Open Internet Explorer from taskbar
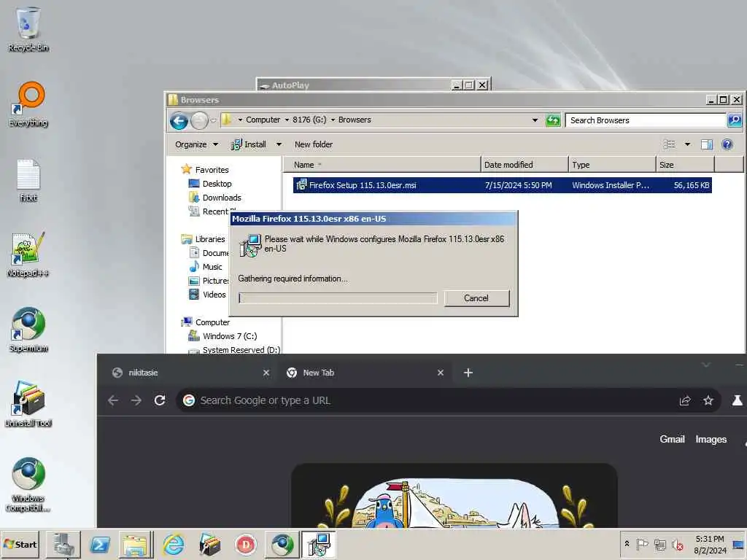The width and height of the screenshot is (747, 560). [174, 544]
